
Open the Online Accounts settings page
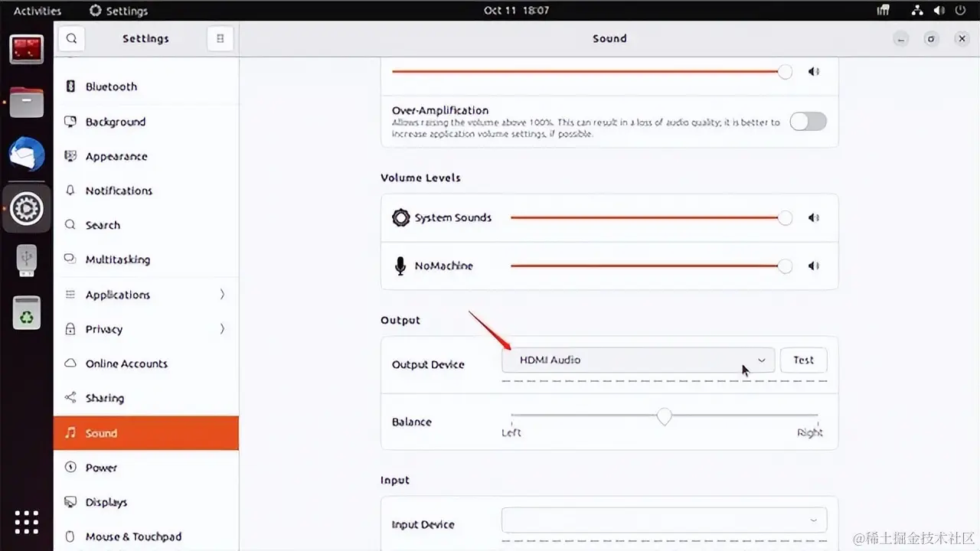[146, 364]
